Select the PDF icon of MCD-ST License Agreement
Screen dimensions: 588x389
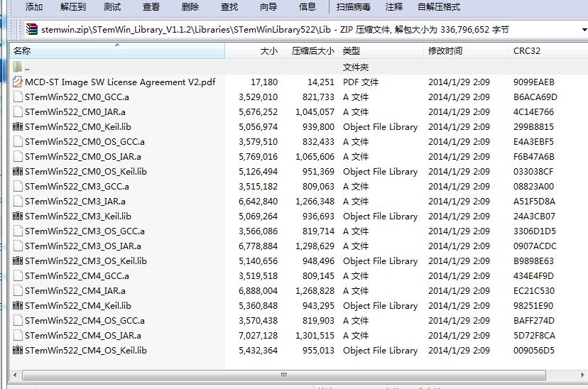(x=18, y=82)
